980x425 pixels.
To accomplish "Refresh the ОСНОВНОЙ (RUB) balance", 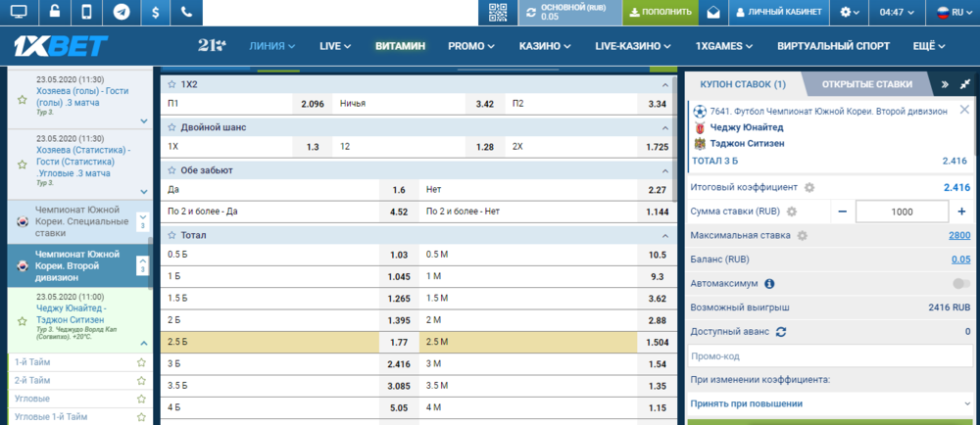I will pyautogui.click(x=531, y=13).
